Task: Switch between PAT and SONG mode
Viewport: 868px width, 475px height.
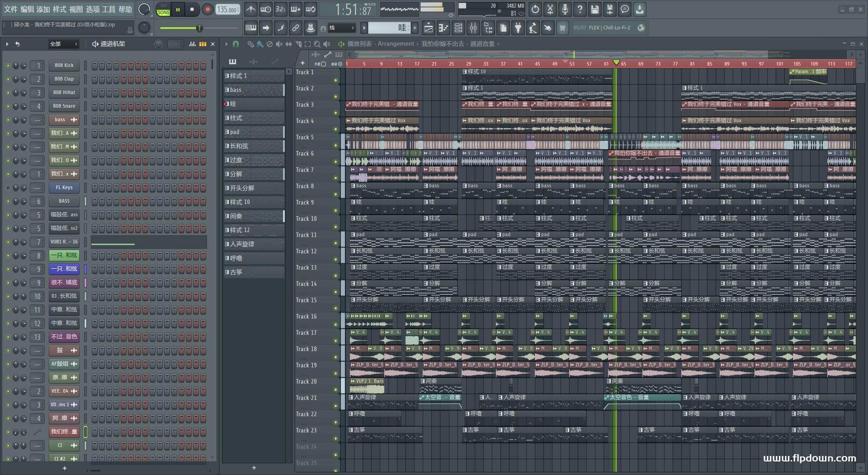Action: 163,9
